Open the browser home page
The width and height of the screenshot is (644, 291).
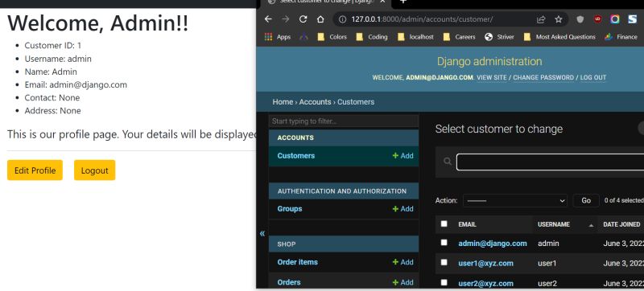click(320, 19)
